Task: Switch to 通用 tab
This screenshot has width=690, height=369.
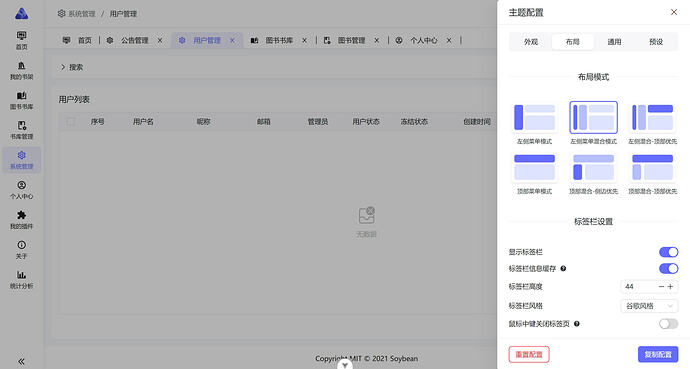Action: [614, 42]
